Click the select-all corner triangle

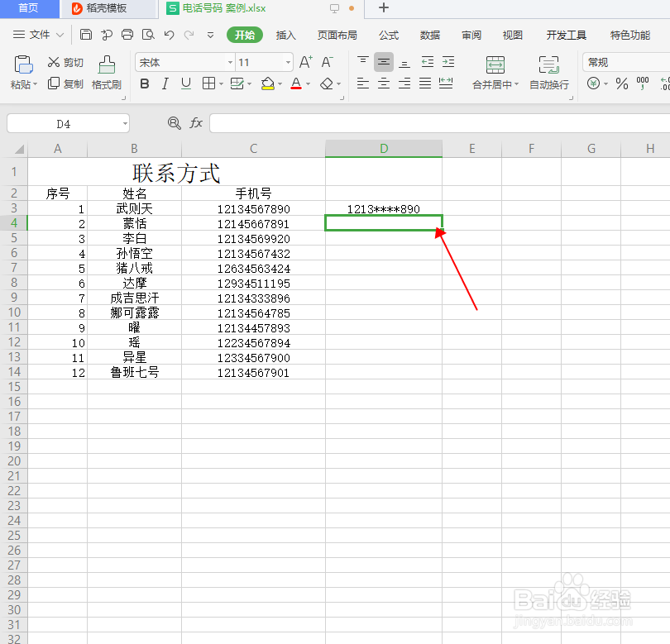(x=19, y=149)
